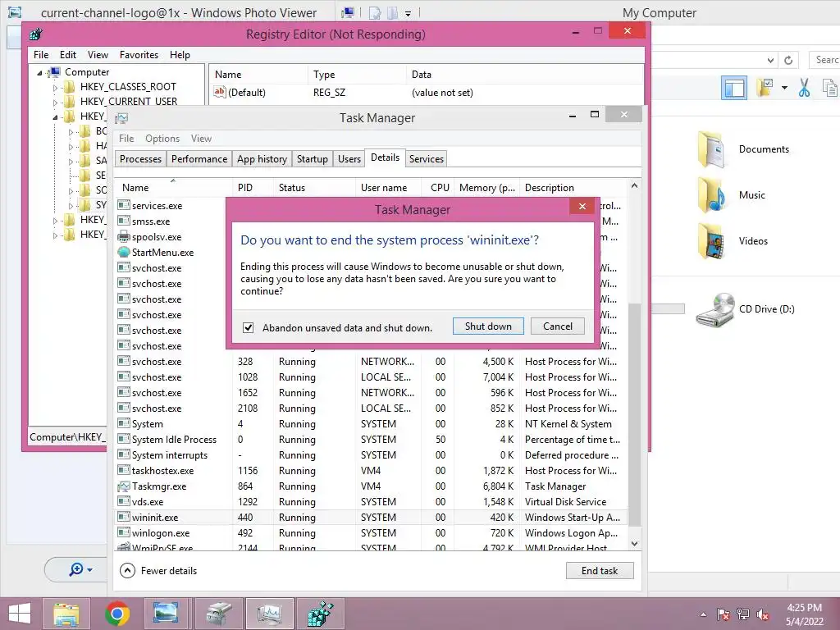Viewport: 840px width, 630px height.
Task: Click scroll down arrow in process list
Action: [x=634, y=544]
